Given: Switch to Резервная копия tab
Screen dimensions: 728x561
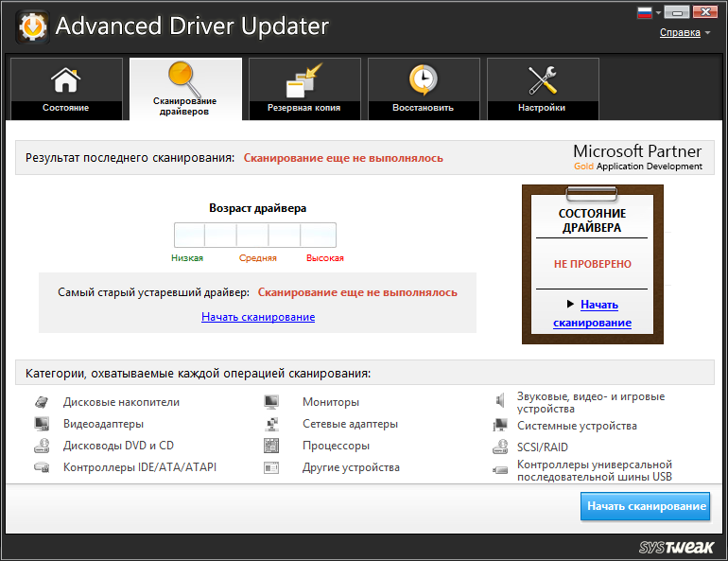Looking at the screenshot, I should (303, 89).
